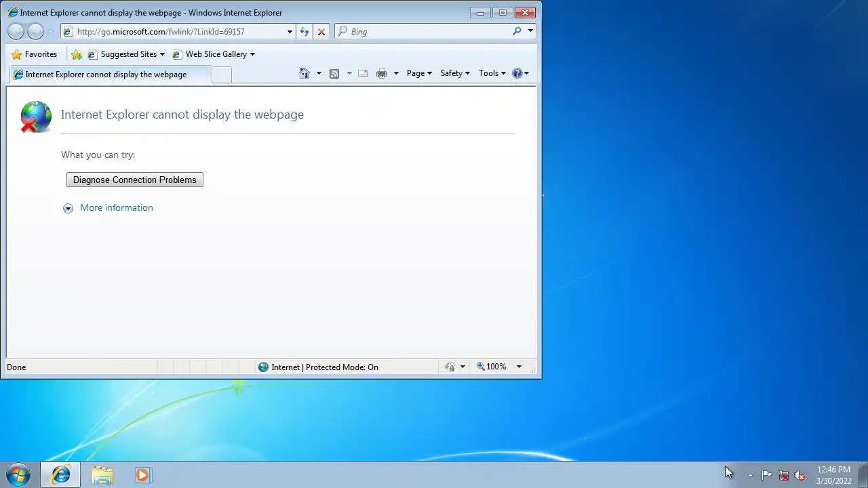The width and height of the screenshot is (868, 488).
Task: Open Windows Explorer from taskbar
Action: coord(102,474)
